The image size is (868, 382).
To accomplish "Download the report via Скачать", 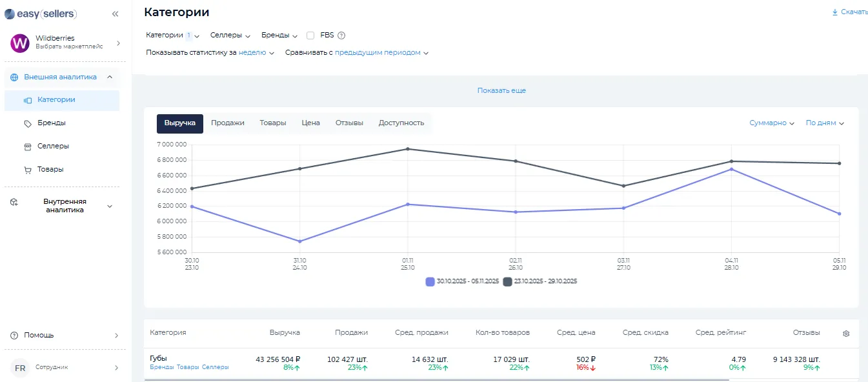I will tap(850, 12).
